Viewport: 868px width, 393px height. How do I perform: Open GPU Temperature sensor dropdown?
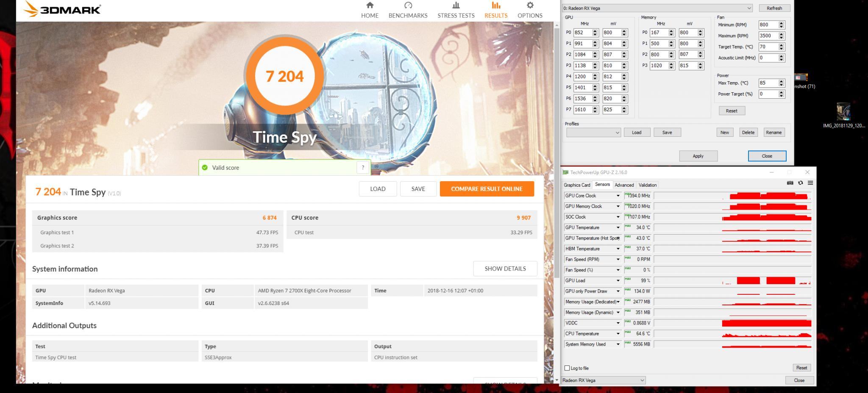pyautogui.click(x=618, y=227)
